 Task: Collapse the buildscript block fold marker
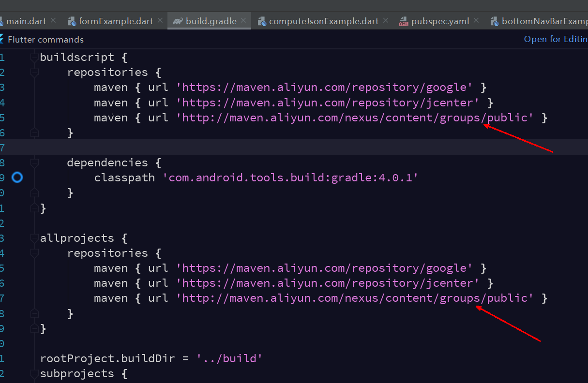(34, 58)
